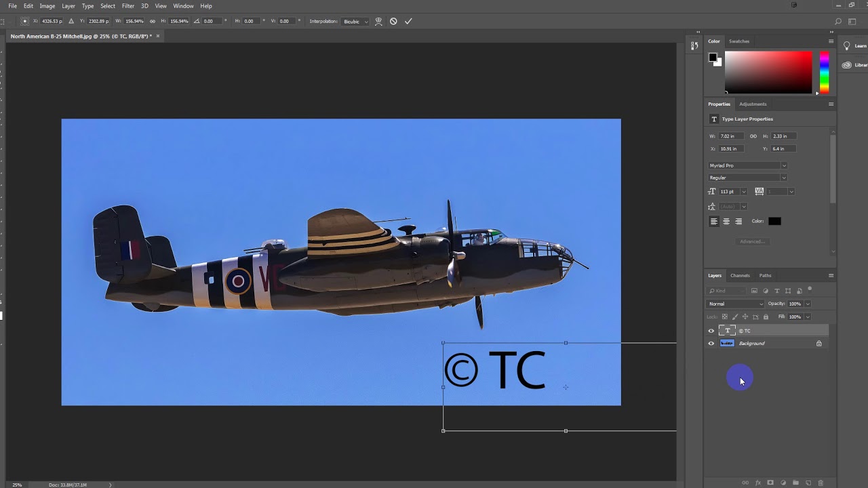Cancel the transform with the circle-slash icon
This screenshot has width=868, height=488.
[393, 21]
